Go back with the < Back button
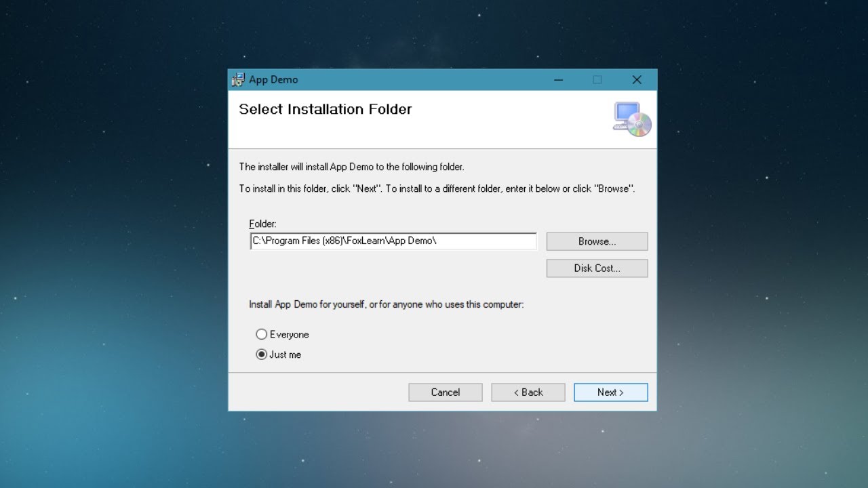The image size is (868, 488). point(528,392)
